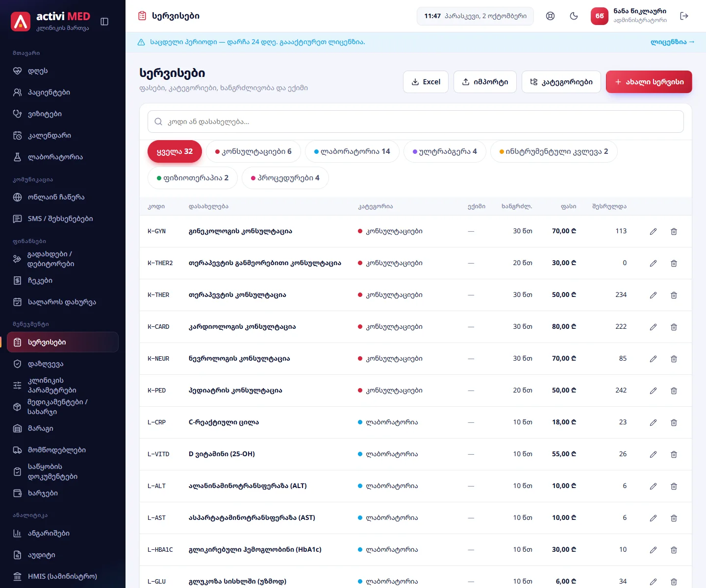Viewport: 706px width, 588px height.
Task: Filter by პროცედურები 4 category
Action: coord(285,178)
